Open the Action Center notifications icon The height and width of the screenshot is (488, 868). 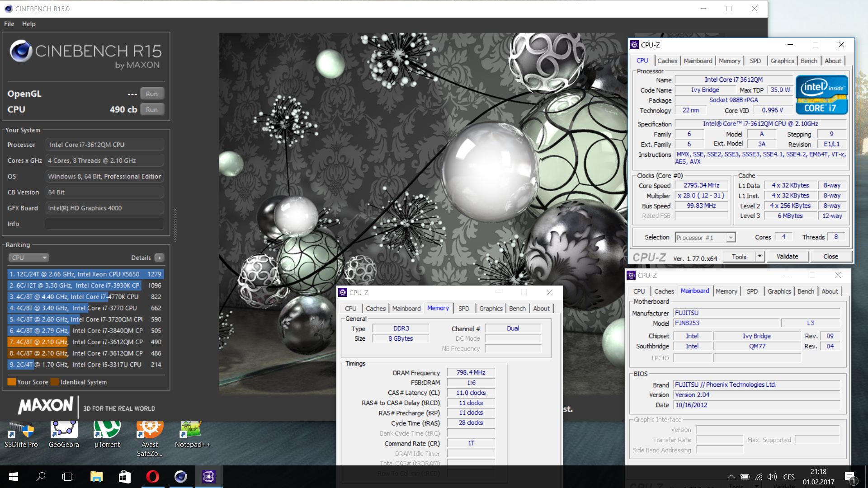click(x=850, y=477)
